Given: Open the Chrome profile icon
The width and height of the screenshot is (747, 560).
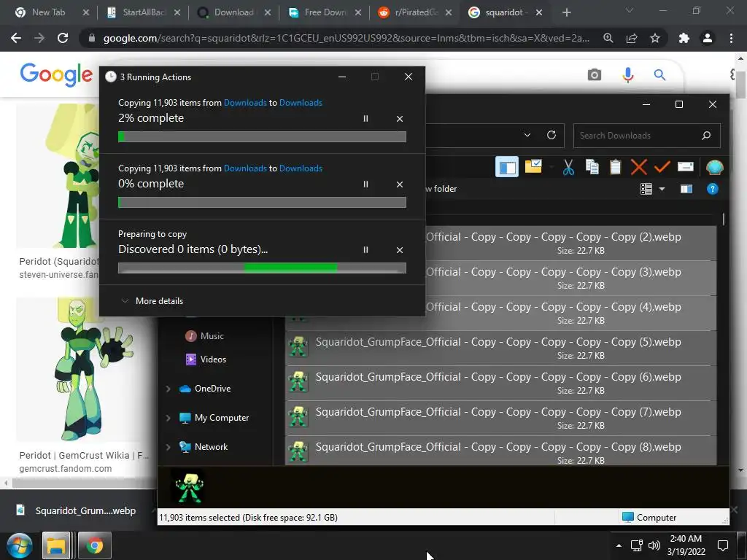Looking at the screenshot, I should [708, 38].
